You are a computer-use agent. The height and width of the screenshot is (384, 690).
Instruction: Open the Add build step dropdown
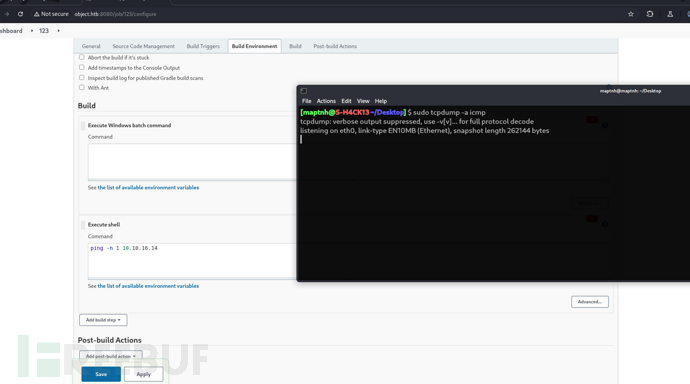pos(103,320)
